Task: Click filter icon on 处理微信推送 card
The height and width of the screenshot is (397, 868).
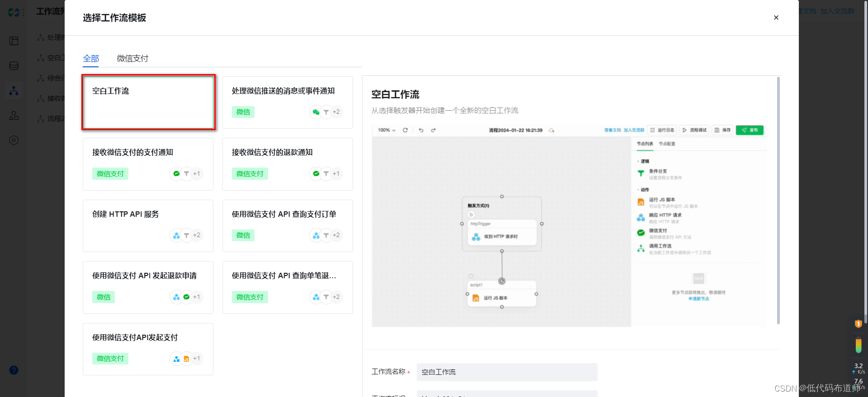Action: [x=326, y=112]
